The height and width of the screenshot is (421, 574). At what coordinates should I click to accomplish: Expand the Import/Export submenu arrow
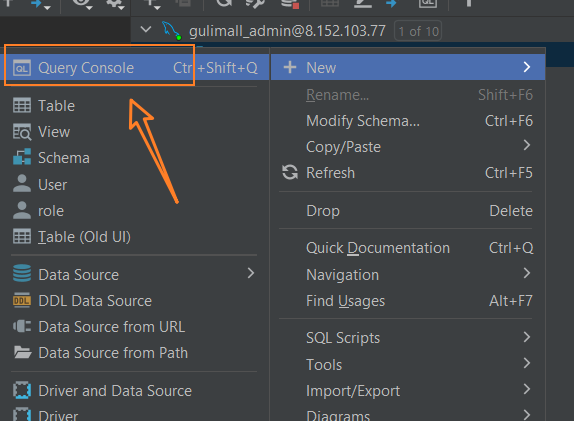(x=527, y=389)
